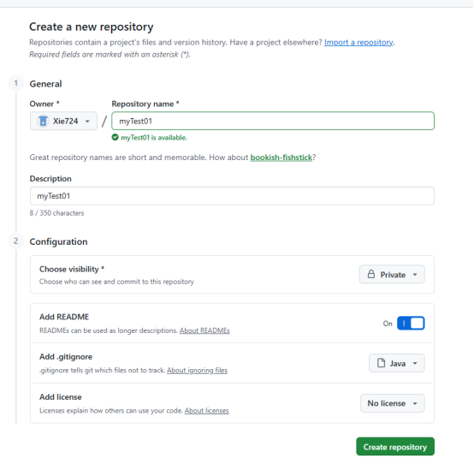
Task: Open the About licenses link
Action: (207, 410)
